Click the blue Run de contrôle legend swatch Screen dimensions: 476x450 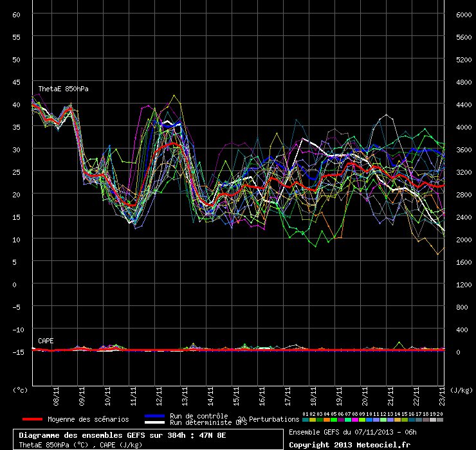[156, 417]
